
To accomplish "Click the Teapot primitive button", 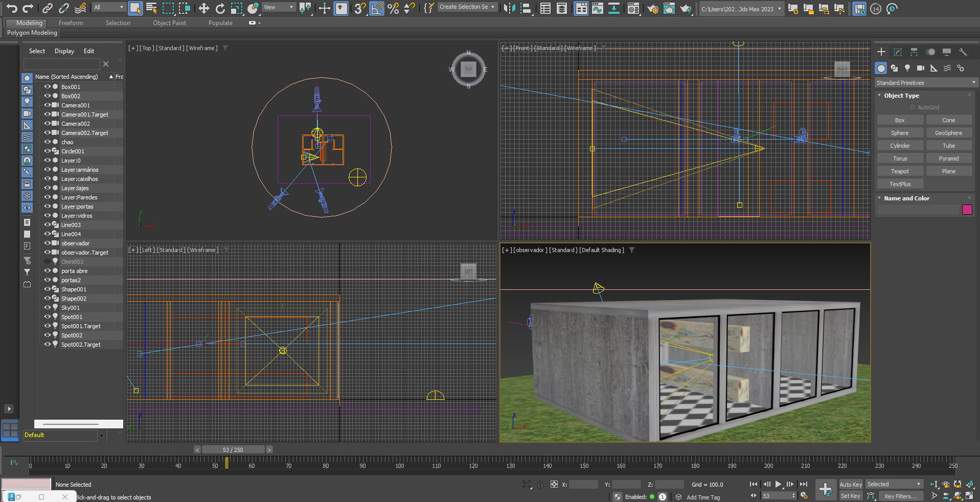I will coord(900,171).
